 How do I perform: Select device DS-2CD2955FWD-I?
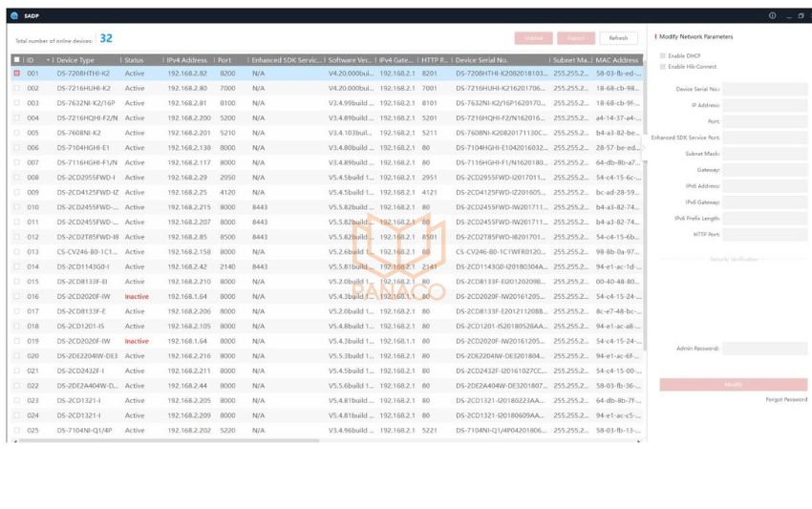tap(327, 178)
